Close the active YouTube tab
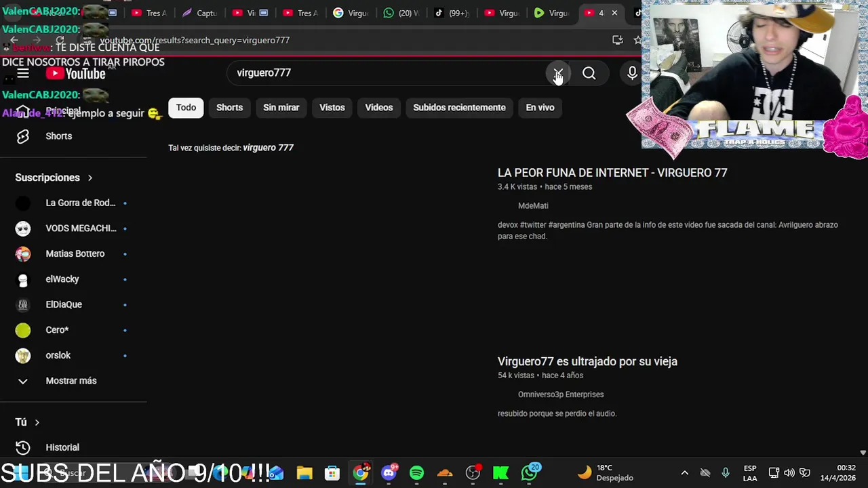The height and width of the screenshot is (488, 868). click(x=614, y=13)
